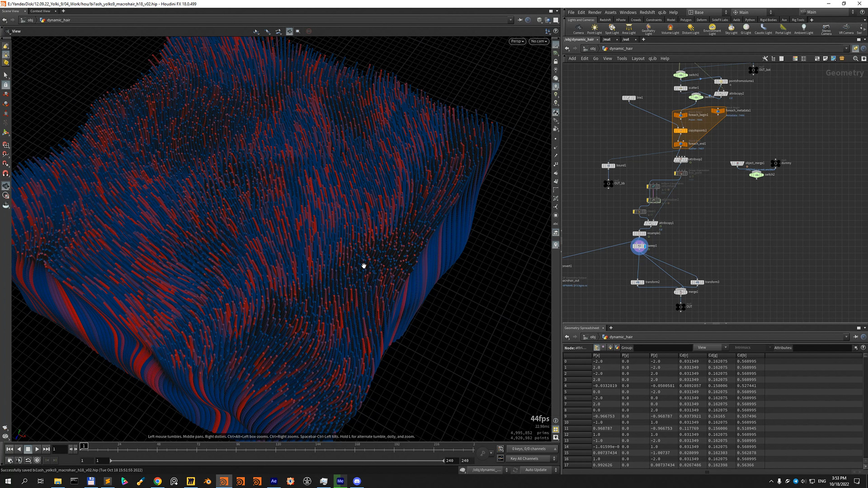
Task: Add a Portal Light
Action: [783, 29]
